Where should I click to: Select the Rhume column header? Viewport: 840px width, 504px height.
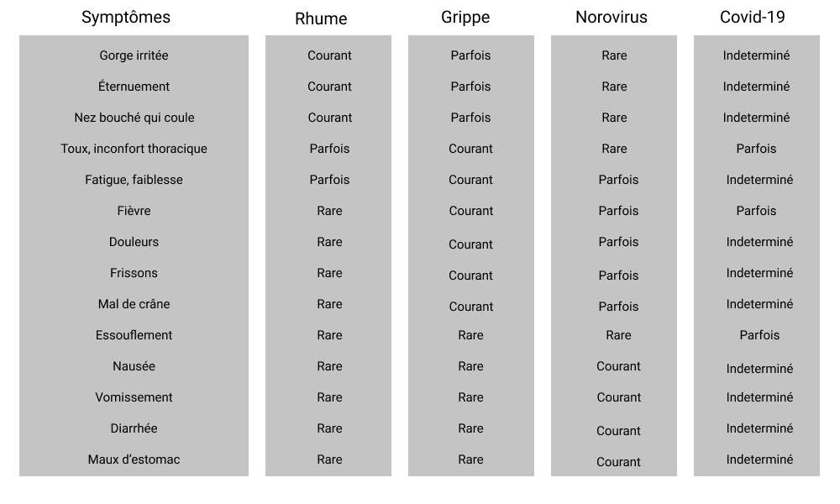[321, 18]
